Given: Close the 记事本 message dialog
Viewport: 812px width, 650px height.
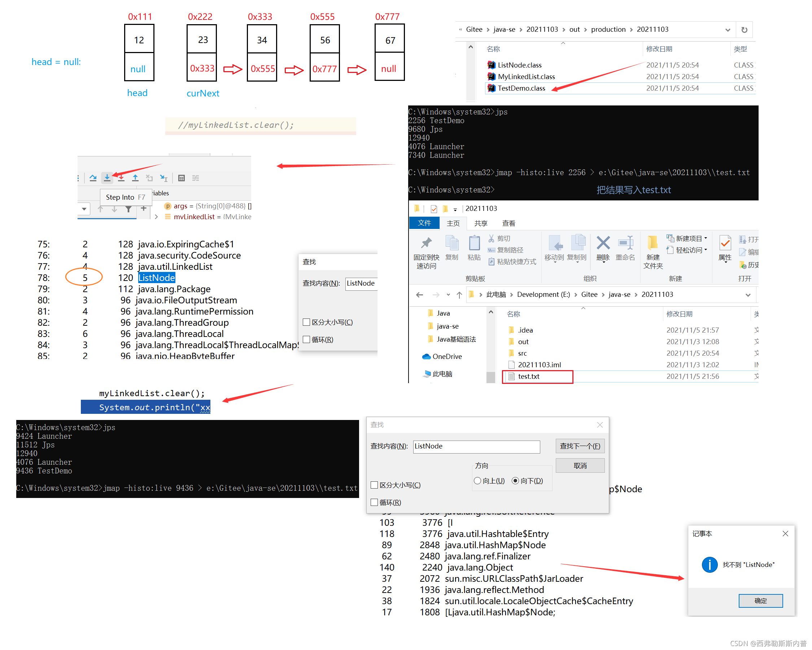Looking at the screenshot, I should (x=785, y=534).
